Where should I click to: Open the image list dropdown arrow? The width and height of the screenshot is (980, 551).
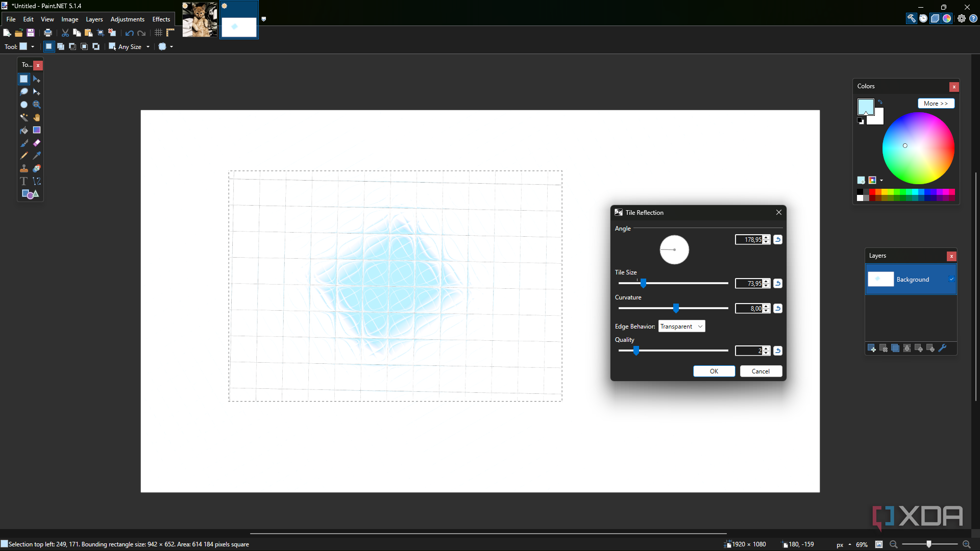264,19
